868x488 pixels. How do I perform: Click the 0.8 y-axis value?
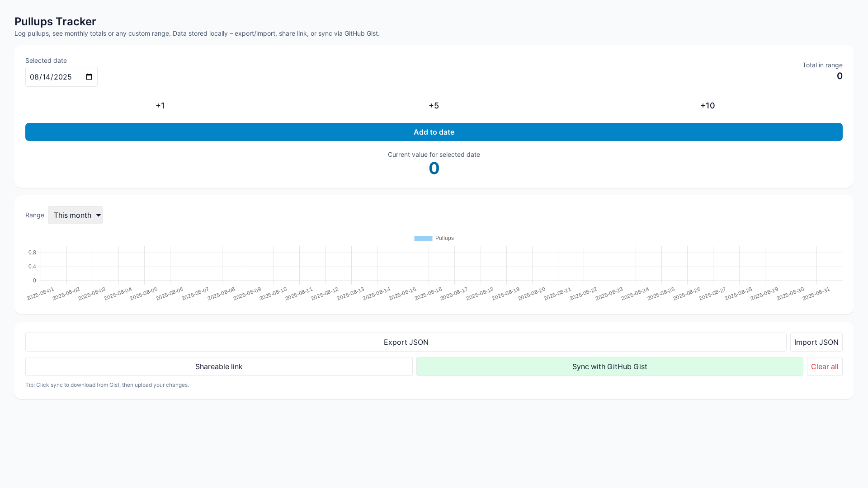tap(32, 253)
